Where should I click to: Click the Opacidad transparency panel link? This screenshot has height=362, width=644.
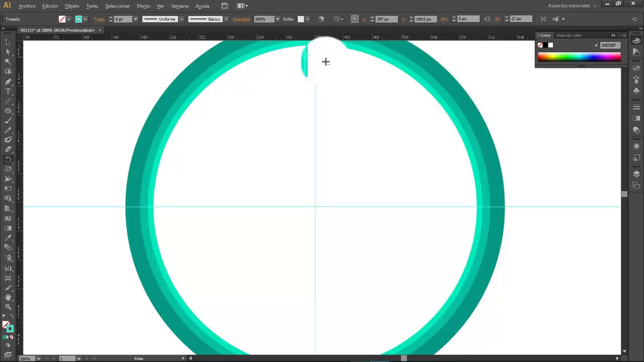click(241, 19)
